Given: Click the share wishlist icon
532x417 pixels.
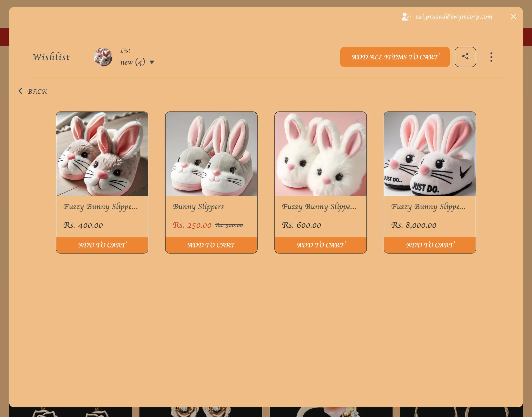Looking at the screenshot, I should (x=465, y=57).
